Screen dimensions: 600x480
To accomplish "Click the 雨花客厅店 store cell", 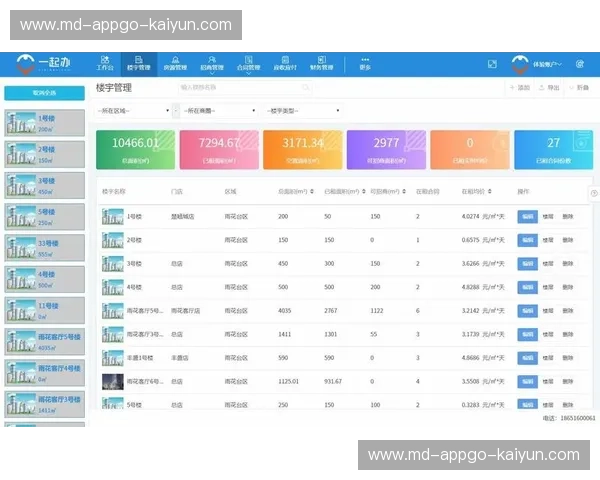I will click(185, 311).
